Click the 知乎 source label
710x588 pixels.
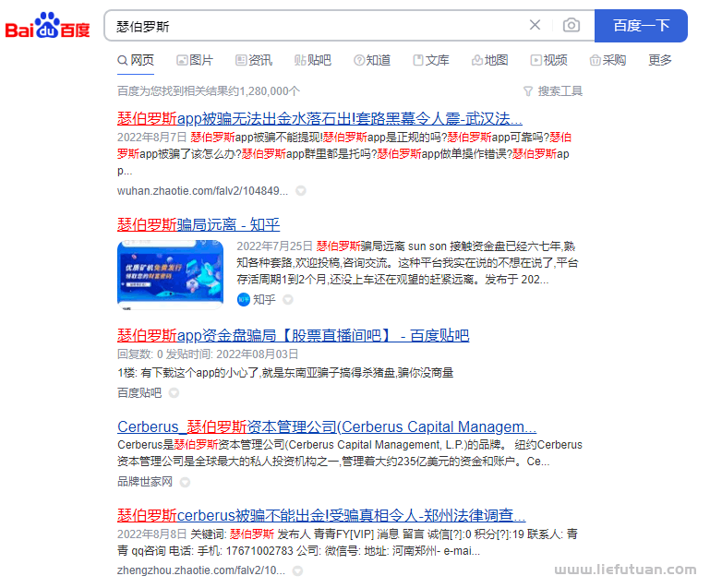click(x=264, y=300)
